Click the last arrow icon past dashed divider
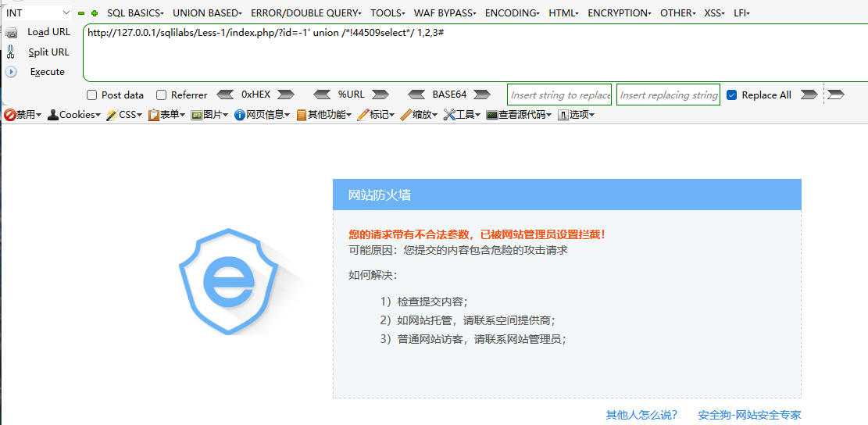The width and height of the screenshot is (868, 425). [x=835, y=95]
